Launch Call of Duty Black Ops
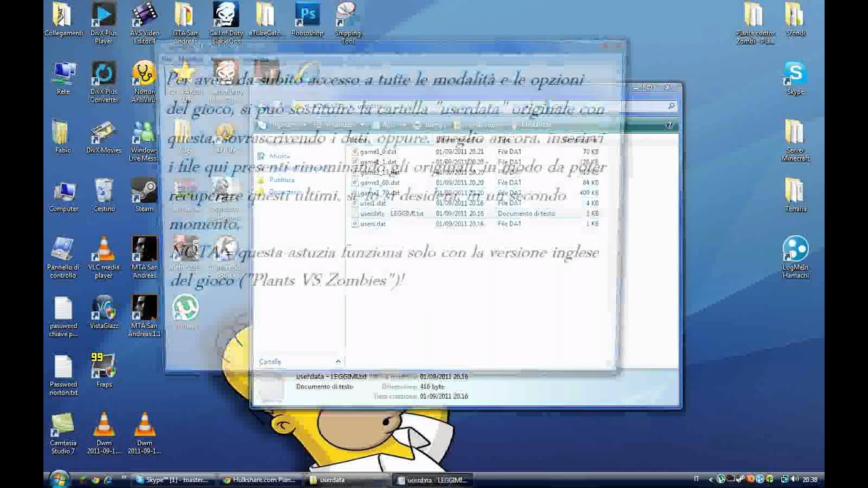868x488 pixels. [x=226, y=23]
